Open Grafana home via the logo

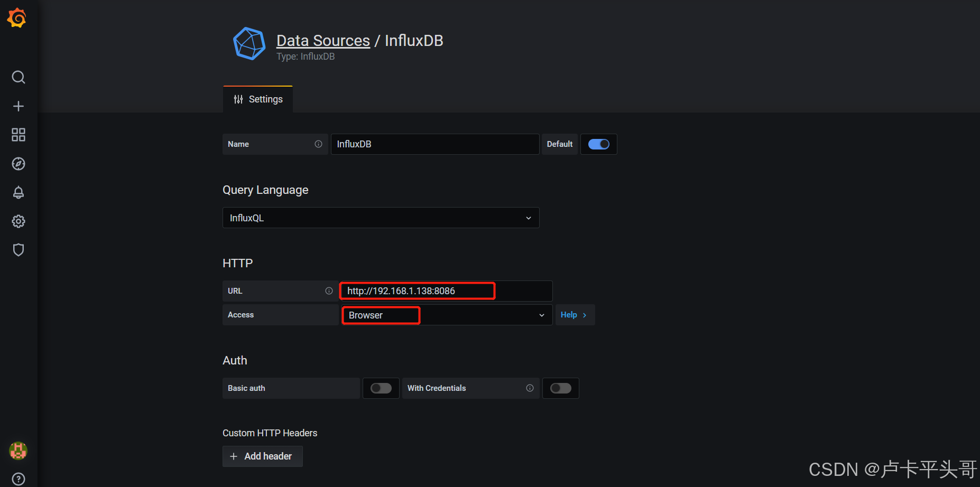[17, 17]
